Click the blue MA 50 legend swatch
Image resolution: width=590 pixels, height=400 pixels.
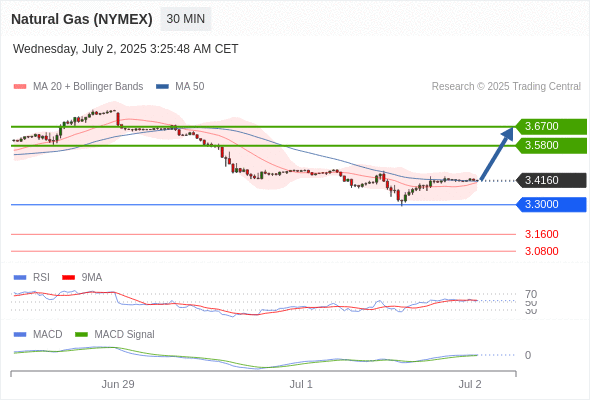pyautogui.click(x=162, y=87)
